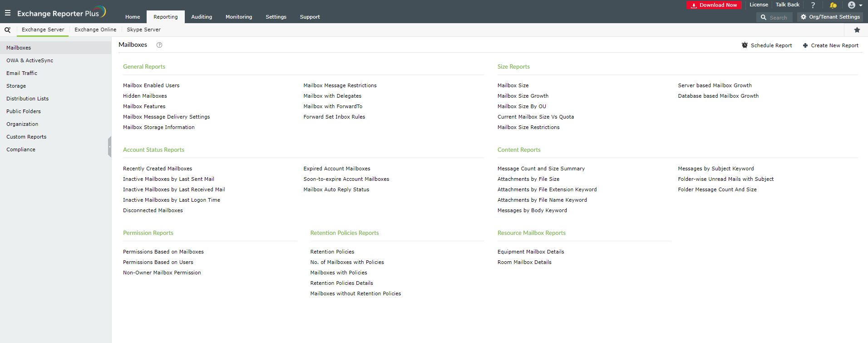This screenshot has width=868, height=343.
Task: Click the report search icon left of Exchange Server
Action: coord(7,30)
